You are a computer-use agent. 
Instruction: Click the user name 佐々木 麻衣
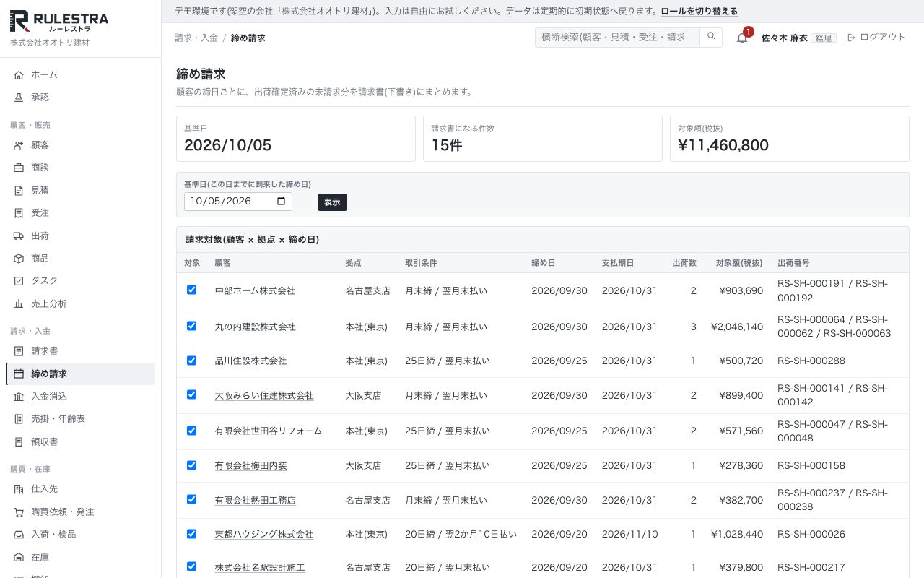[785, 38]
